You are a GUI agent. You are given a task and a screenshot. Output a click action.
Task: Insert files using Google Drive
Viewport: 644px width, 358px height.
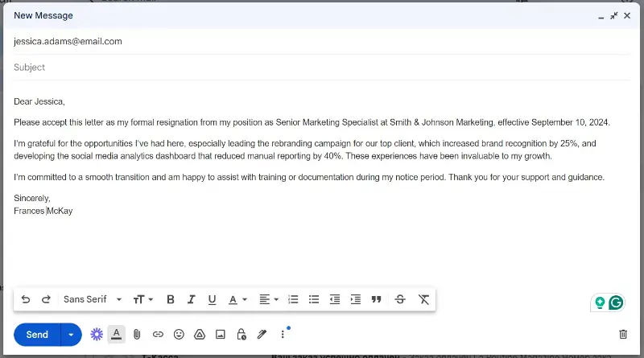[200, 334]
